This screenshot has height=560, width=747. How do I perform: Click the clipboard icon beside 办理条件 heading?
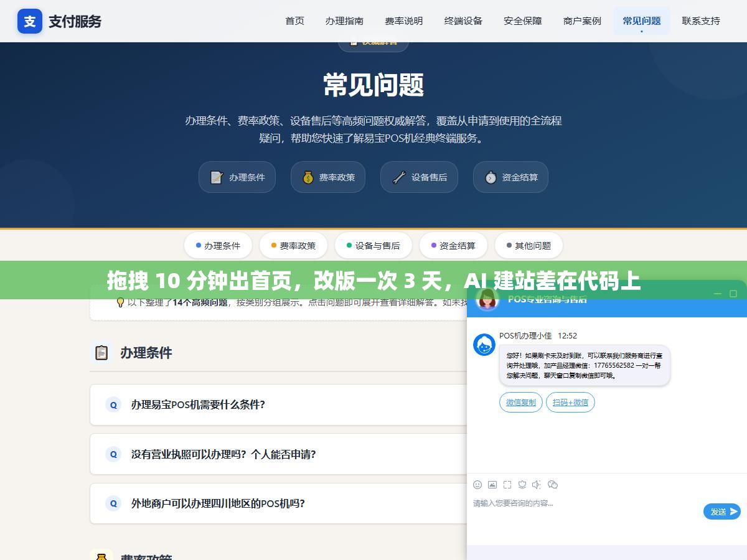click(x=101, y=353)
